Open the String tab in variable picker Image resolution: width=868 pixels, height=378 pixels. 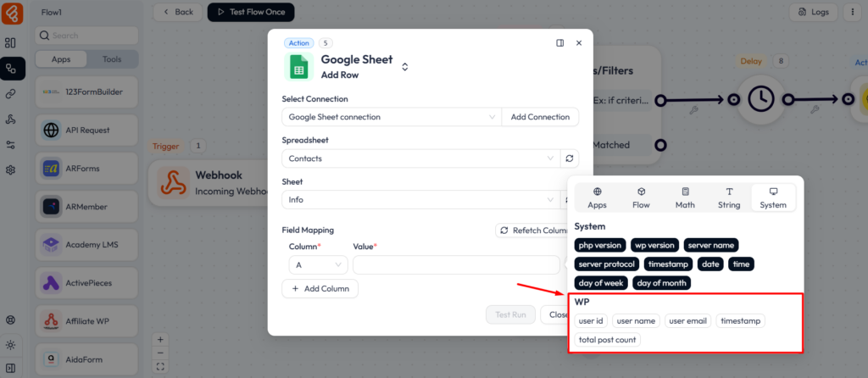[729, 197]
